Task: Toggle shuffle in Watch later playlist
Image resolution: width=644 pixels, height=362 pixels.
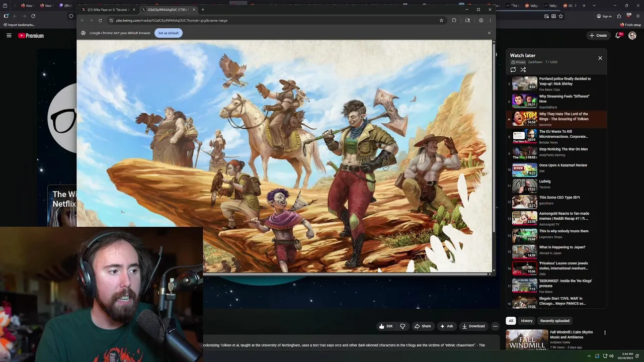Action: pyautogui.click(x=523, y=70)
